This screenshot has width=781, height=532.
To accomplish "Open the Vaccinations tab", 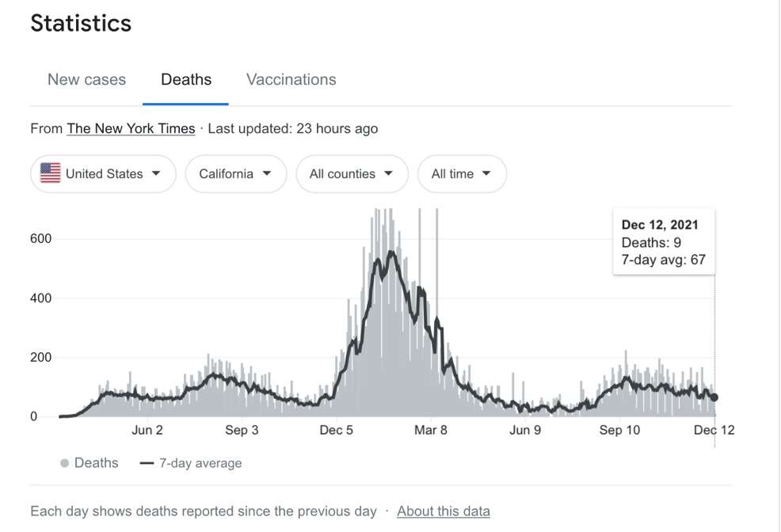I will (291, 80).
